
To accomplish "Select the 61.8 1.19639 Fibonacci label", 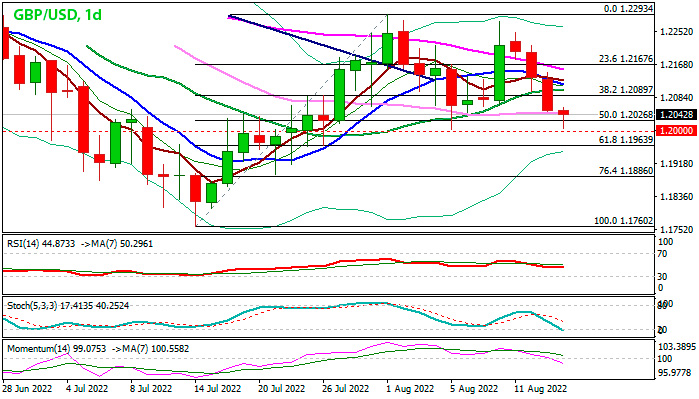I will [x=626, y=140].
